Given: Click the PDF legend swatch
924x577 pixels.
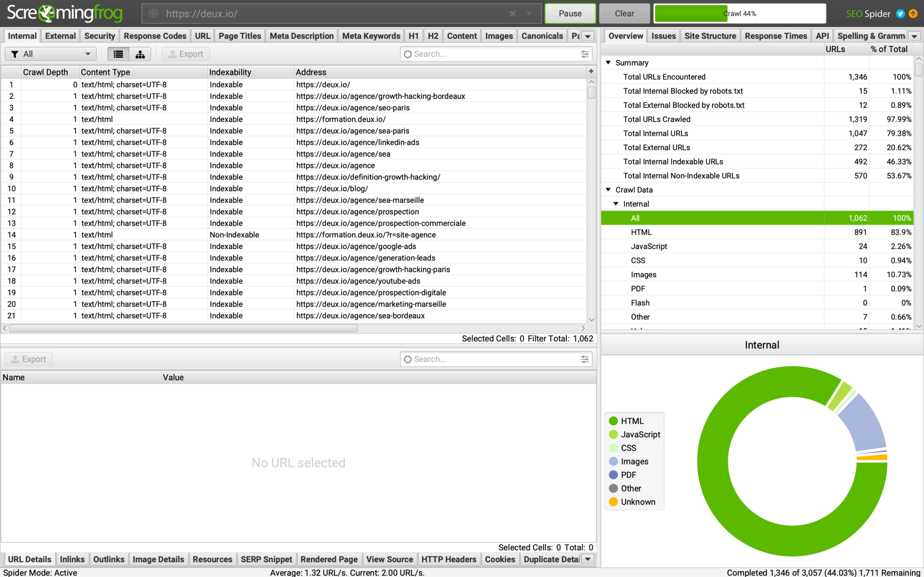Looking at the screenshot, I should coord(613,475).
